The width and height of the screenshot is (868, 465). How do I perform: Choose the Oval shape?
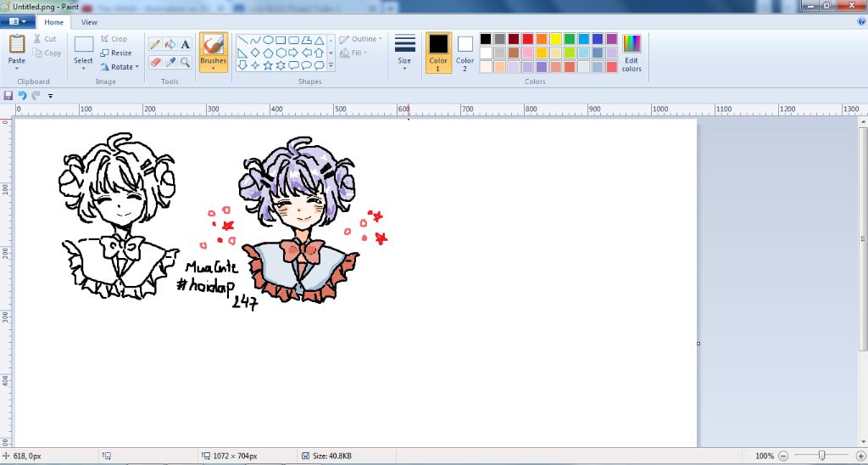click(x=268, y=41)
